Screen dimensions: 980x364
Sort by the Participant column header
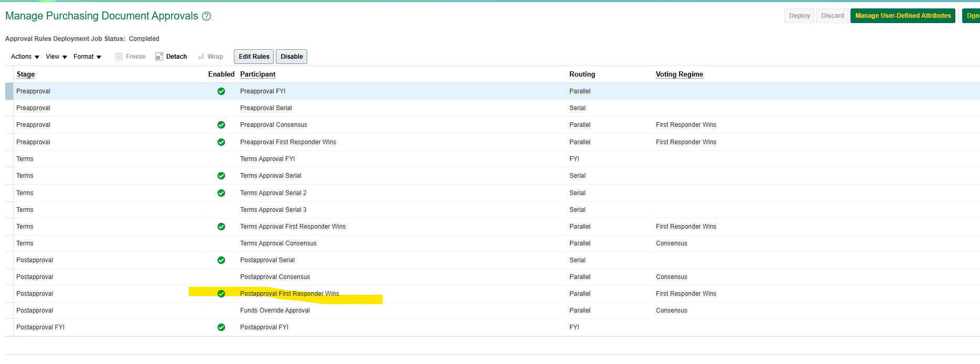pyautogui.click(x=257, y=74)
